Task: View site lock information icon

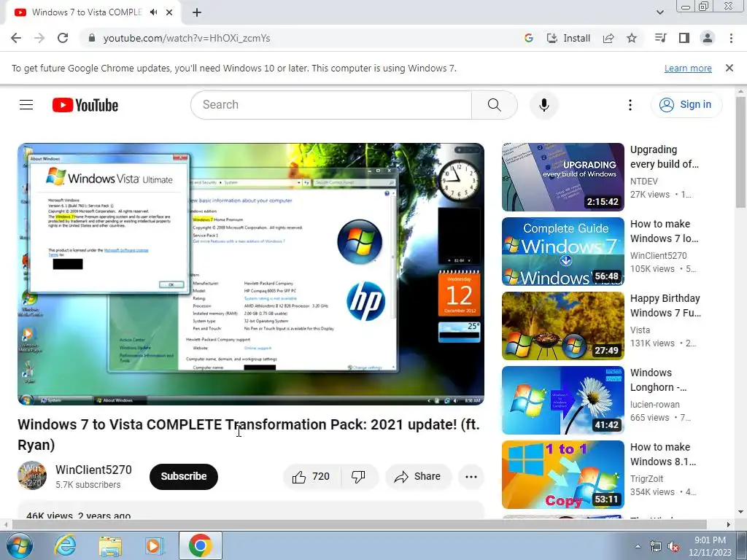Action: point(92,38)
